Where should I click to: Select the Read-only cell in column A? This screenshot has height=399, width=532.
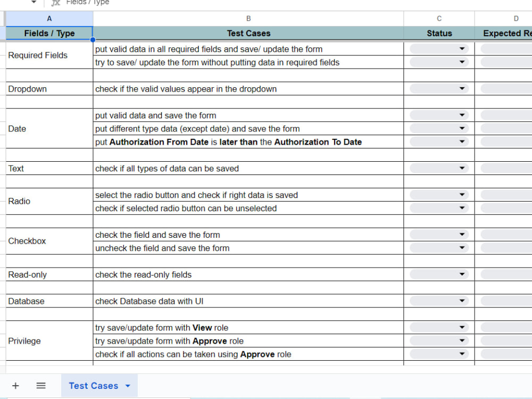[x=49, y=275]
